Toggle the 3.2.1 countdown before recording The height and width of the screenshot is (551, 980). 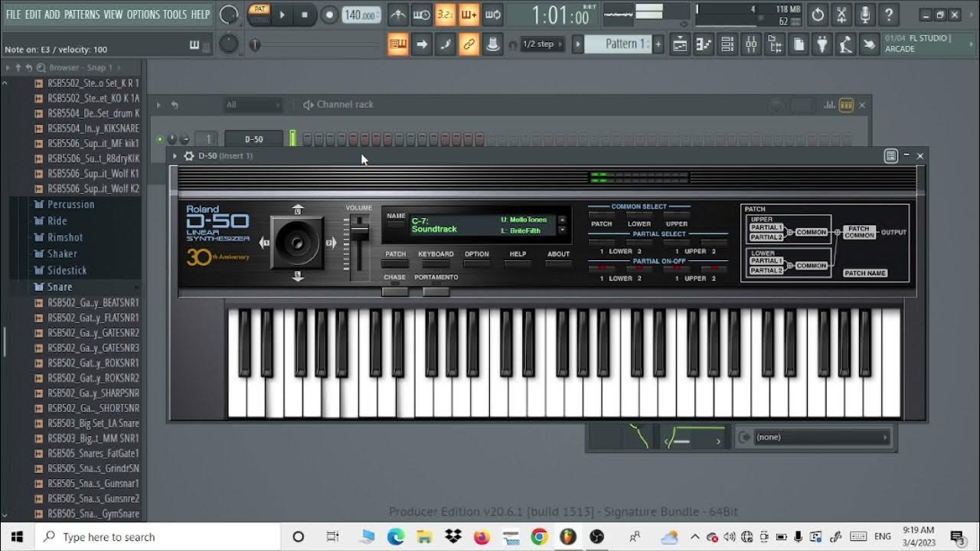pyautogui.click(x=446, y=15)
